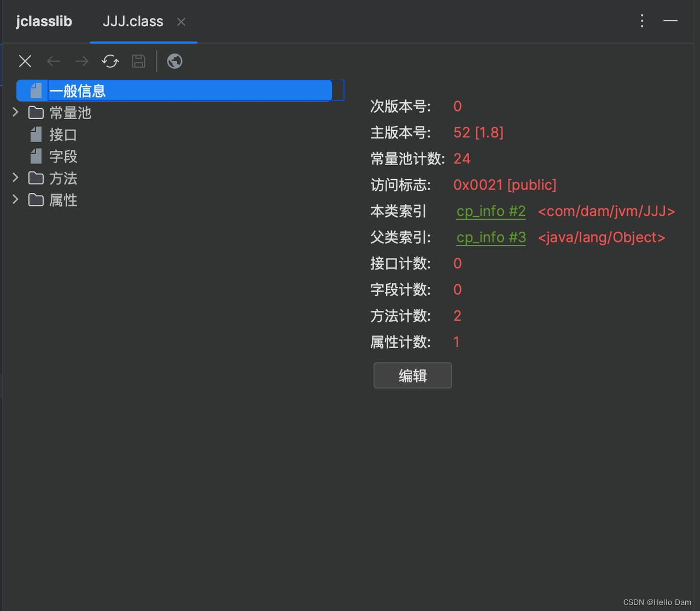Click the 编辑 button

[x=413, y=375]
